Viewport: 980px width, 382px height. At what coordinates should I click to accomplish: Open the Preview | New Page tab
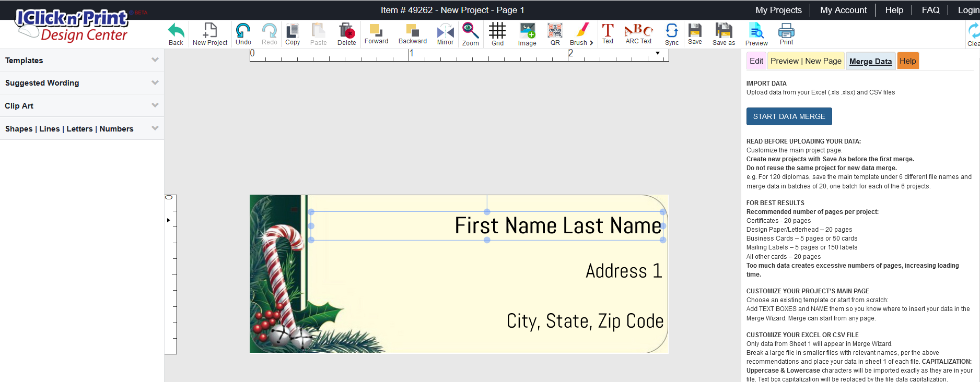[x=806, y=61]
